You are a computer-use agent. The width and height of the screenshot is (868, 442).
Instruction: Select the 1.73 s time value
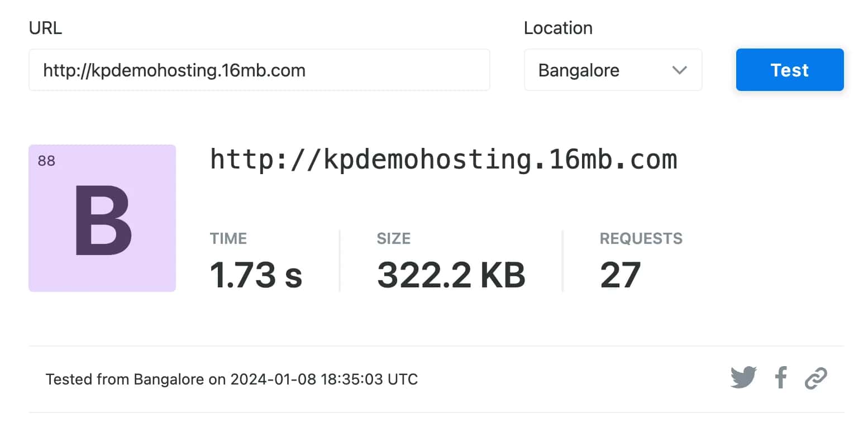[256, 275]
